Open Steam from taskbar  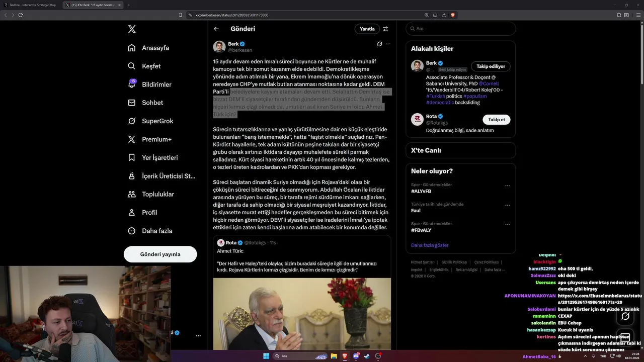(367, 356)
